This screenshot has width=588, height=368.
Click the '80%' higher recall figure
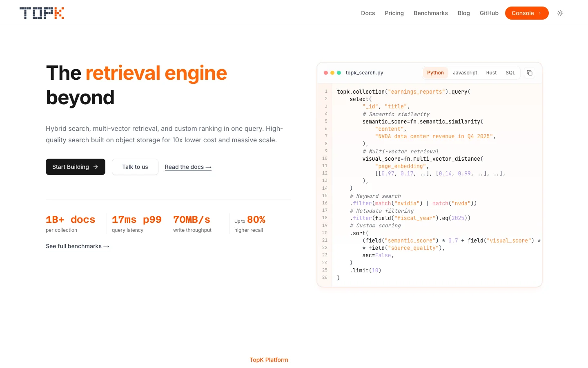tap(256, 220)
